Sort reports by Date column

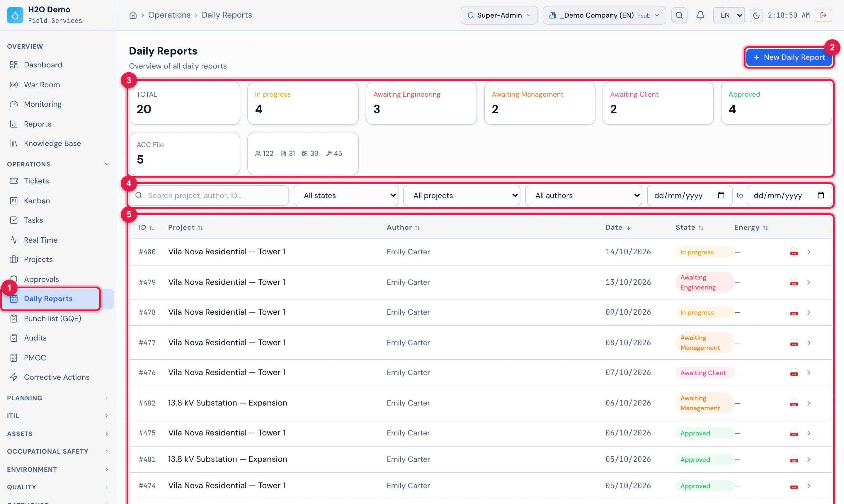point(618,228)
